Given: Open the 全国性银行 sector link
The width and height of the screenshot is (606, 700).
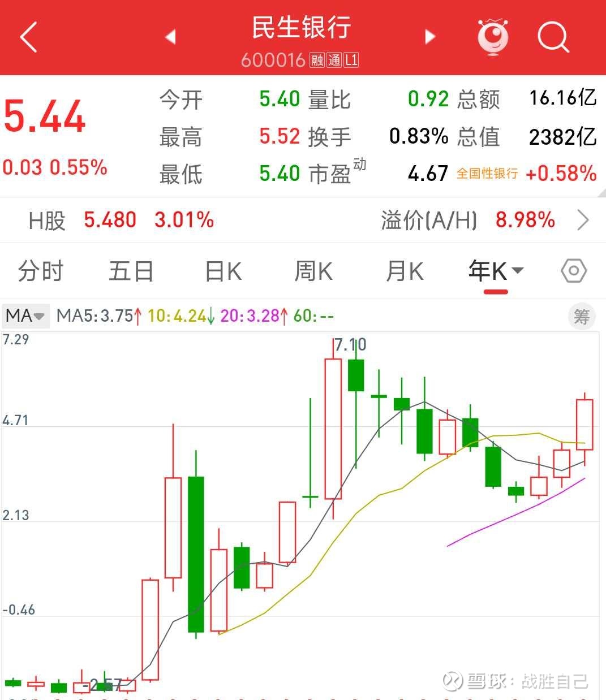Looking at the screenshot, I should [x=487, y=174].
